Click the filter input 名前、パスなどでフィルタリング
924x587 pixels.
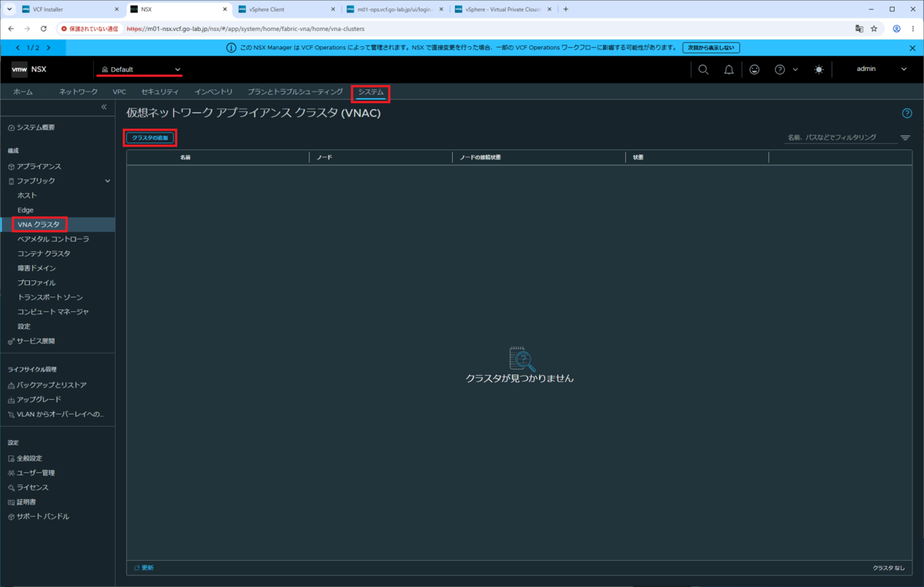coord(841,137)
